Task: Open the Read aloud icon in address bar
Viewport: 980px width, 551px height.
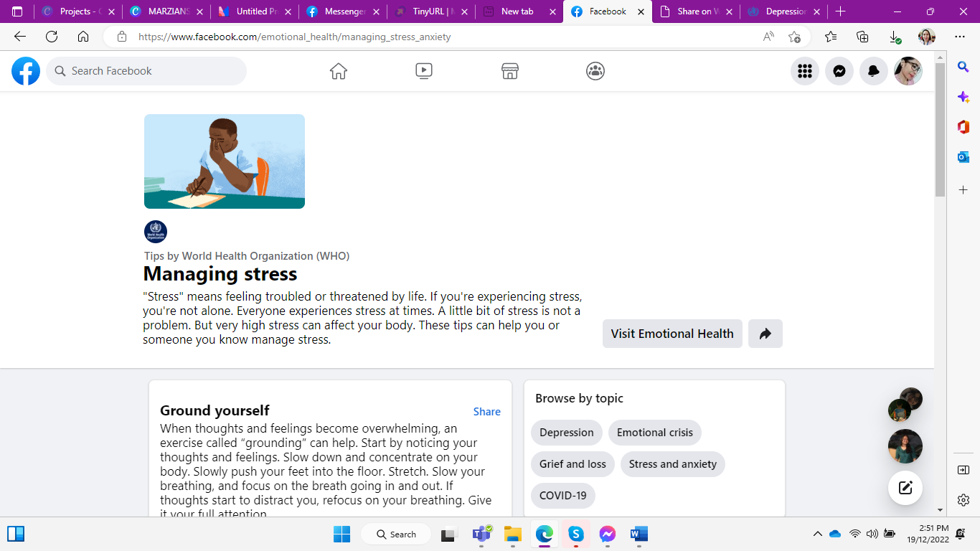Action: coord(768,37)
